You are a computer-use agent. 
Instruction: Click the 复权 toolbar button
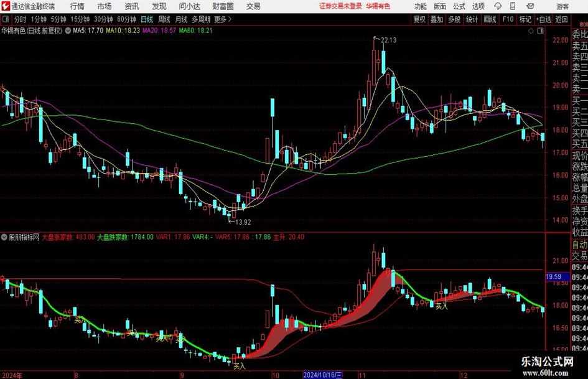pyautogui.click(x=419, y=19)
